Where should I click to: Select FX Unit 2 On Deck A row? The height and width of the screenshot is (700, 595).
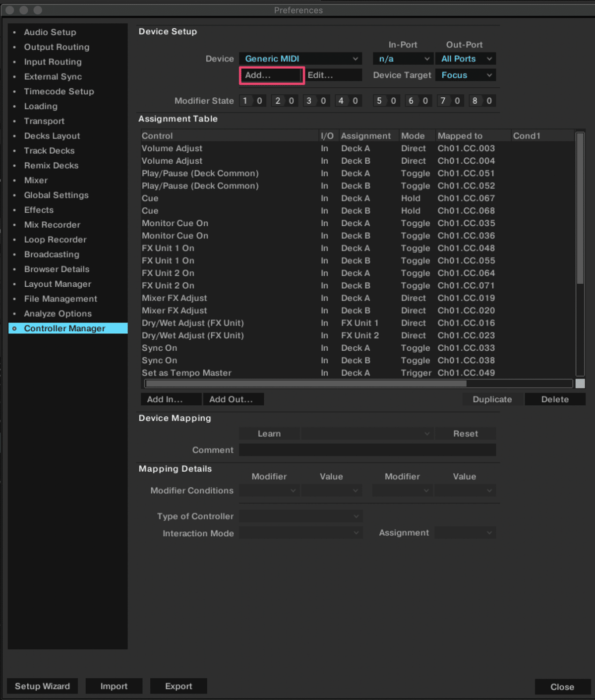(x=357, y=273)
